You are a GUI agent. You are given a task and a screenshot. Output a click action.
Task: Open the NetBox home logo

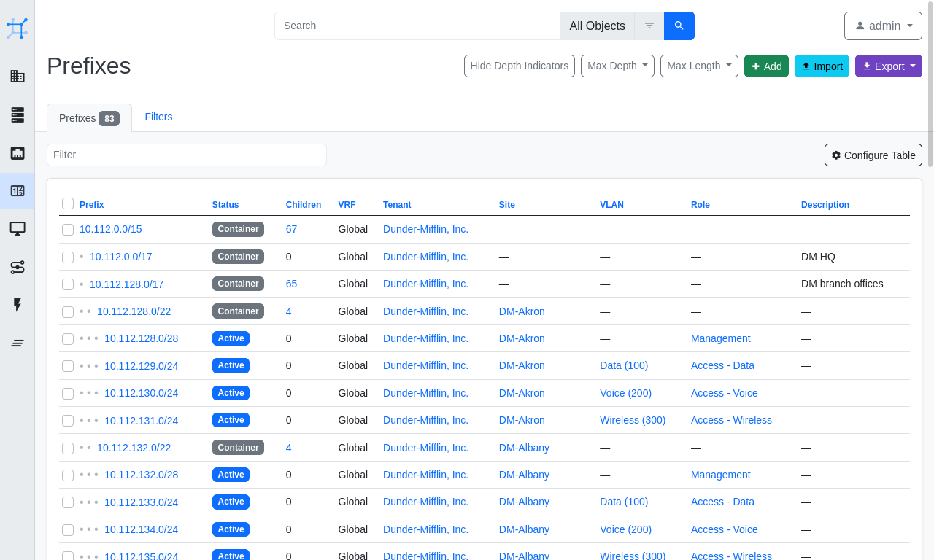coord(18,28)
